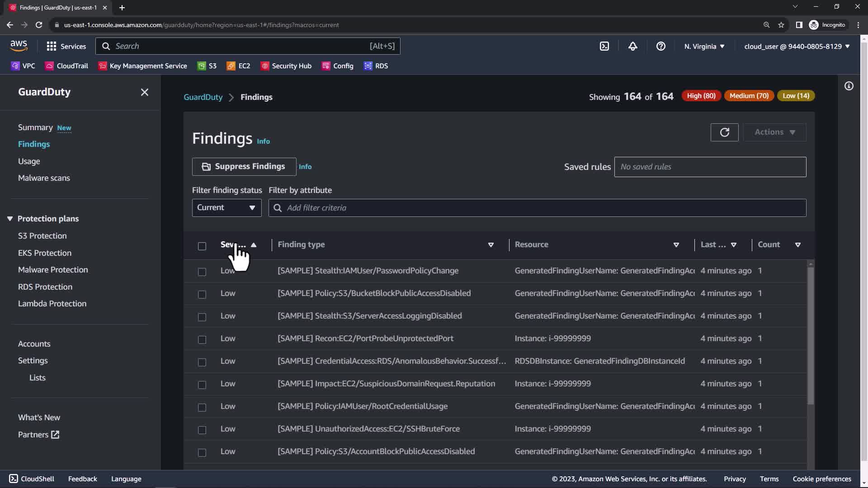868x488 pixels.
Task: Click the refresh findings button
Action: (x=724, y=132)
